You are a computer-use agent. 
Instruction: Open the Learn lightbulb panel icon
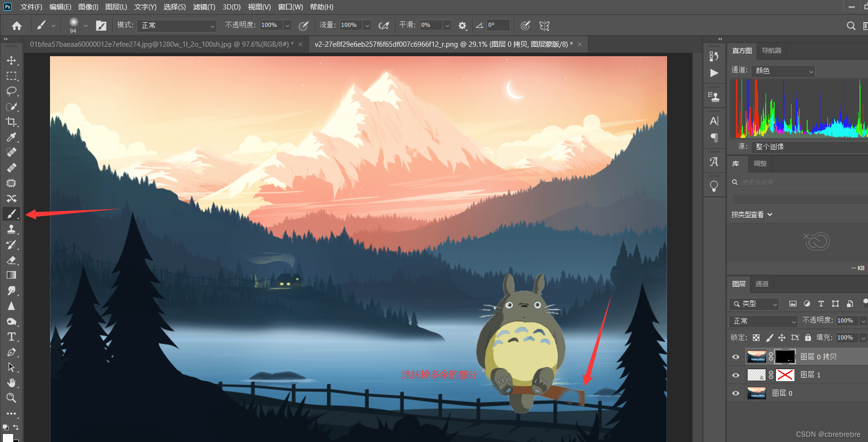click(x=714, y=186)
